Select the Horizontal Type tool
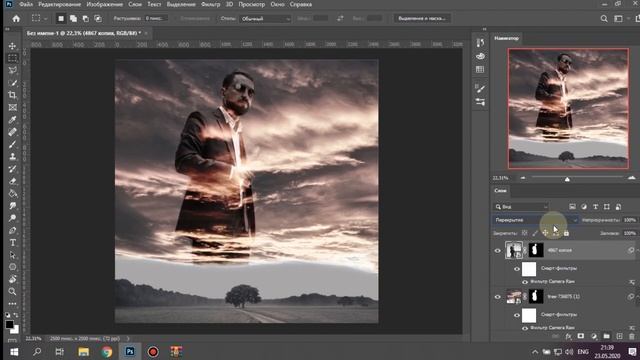Screen dimensions: 640x360 pyautogui.click(x=13, y=242)
